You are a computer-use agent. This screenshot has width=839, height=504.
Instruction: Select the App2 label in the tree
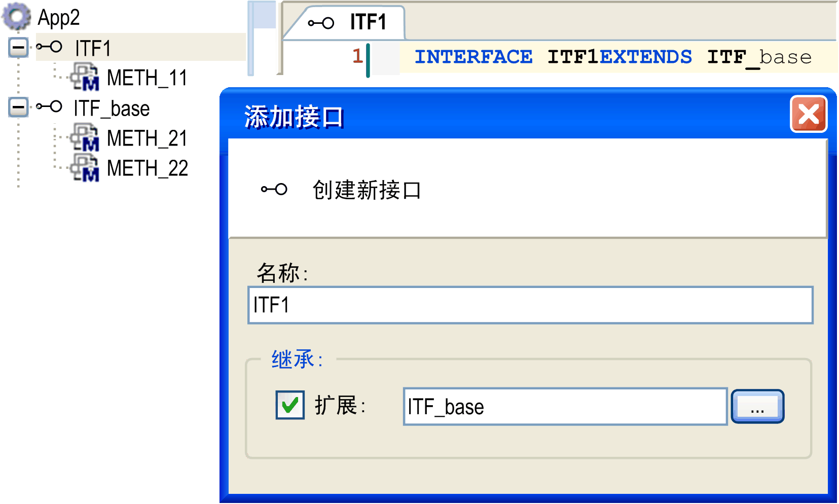[59, 18]
